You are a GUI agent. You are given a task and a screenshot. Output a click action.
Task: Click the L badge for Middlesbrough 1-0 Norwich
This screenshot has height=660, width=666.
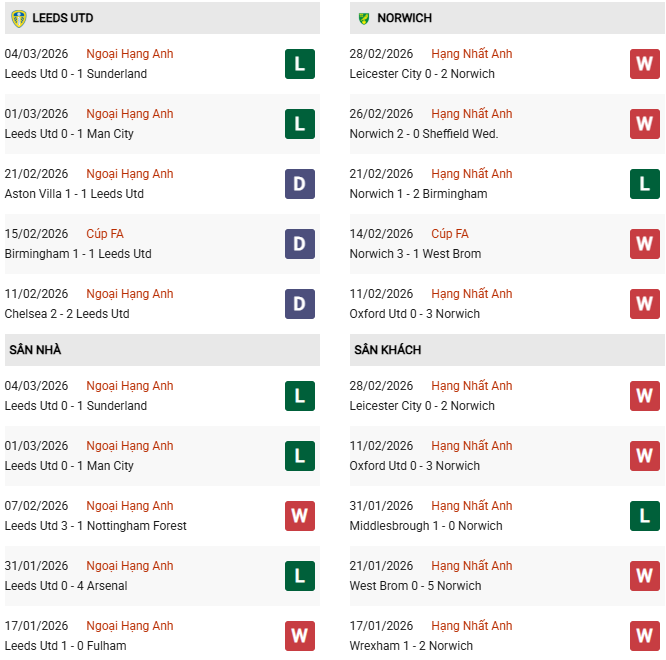coord(644,516)
